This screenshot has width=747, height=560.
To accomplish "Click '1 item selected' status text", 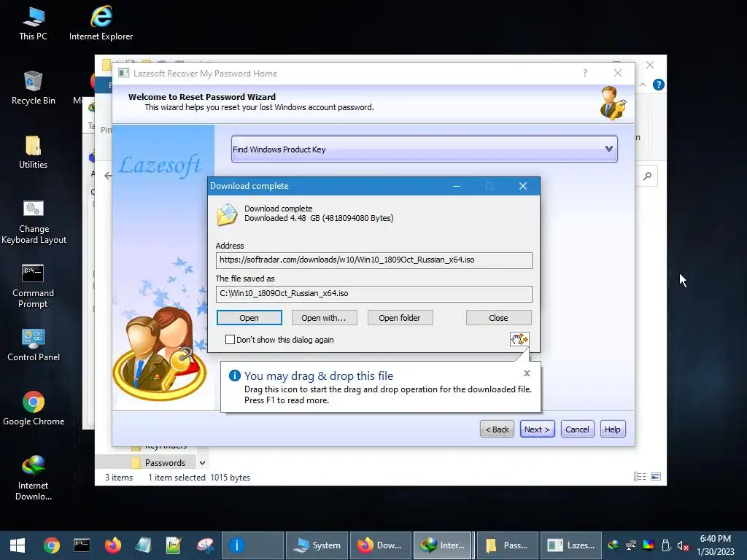I will [177, 477].
